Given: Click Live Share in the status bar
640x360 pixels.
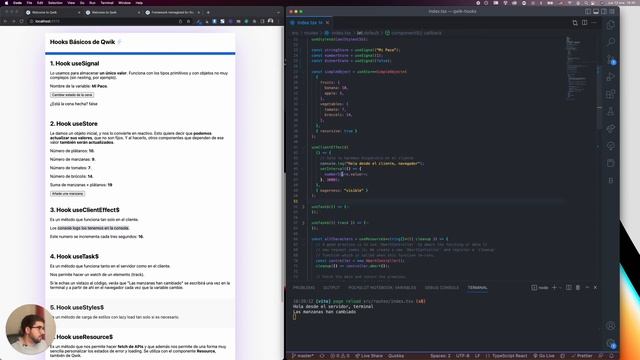Looking at the screenshot, I should pos(369,356).
